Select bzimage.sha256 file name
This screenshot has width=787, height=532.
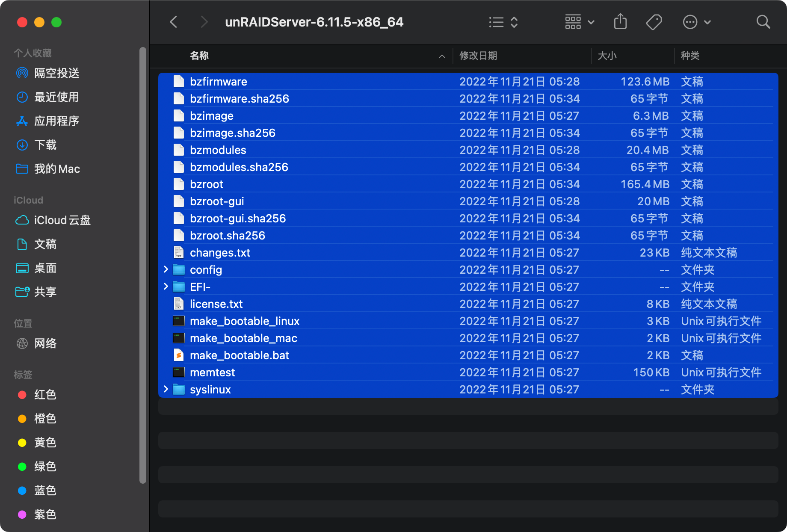[x=233, y=133]
